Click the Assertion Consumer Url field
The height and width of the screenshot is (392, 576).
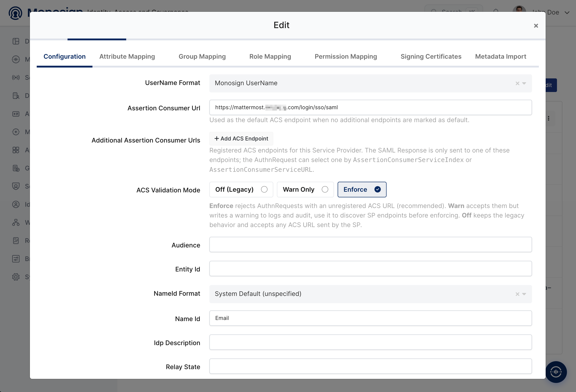pos(370,107)
